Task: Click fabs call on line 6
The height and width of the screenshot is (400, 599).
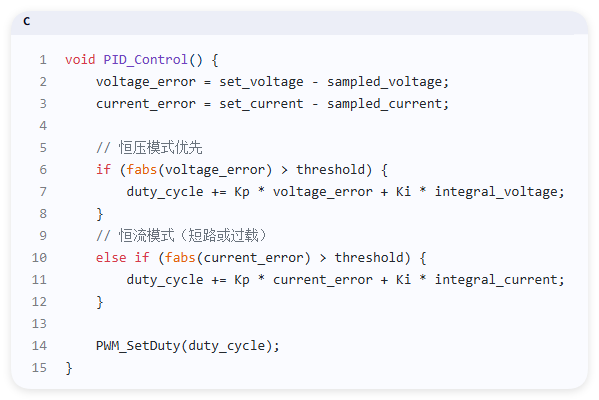Action: click(142, 169)
